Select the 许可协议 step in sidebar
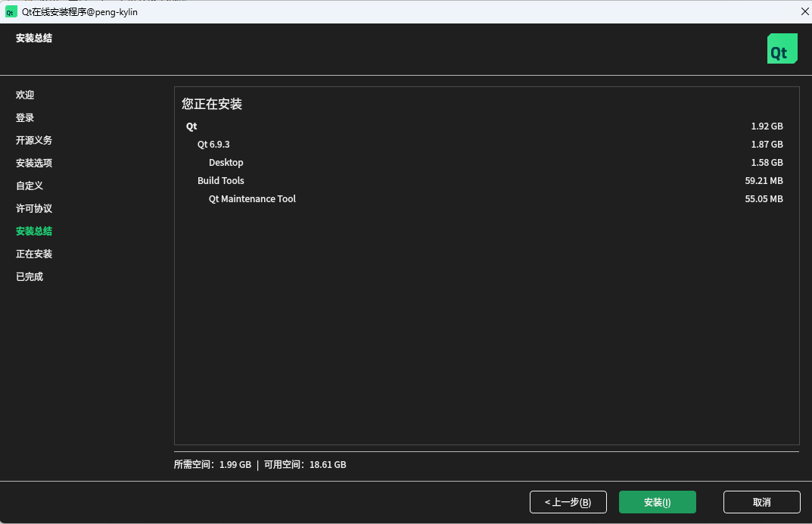This screenshot has width=812, height=524. point(33,208)
